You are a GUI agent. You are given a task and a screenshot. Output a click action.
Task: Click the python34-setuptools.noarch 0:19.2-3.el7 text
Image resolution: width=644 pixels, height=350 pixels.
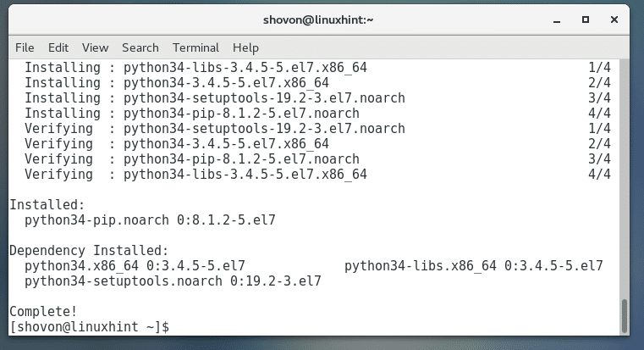(x=173, y=281)
